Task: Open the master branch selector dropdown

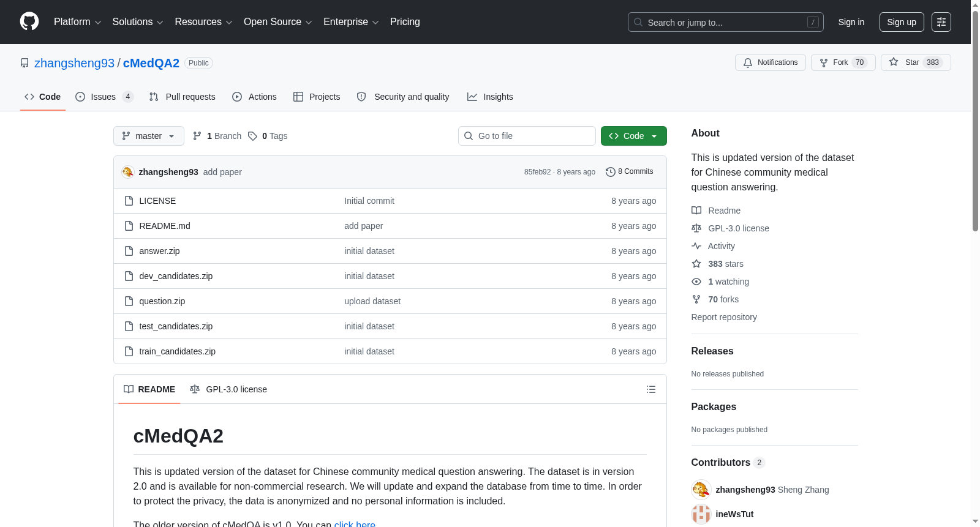Action: coord(149,136)
